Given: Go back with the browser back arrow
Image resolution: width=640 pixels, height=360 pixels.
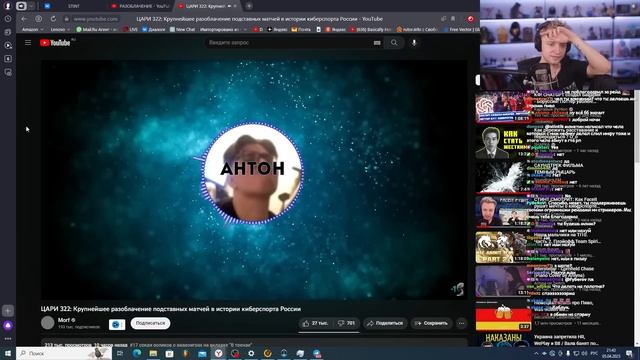Looking at the screenshot, I should (24, 19).
